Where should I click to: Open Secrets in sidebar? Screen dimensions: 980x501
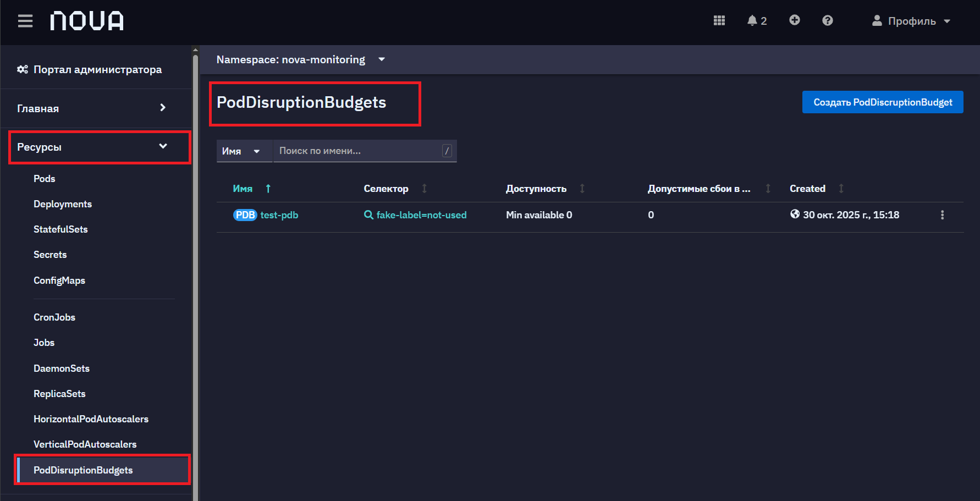(x=50, y=255)
